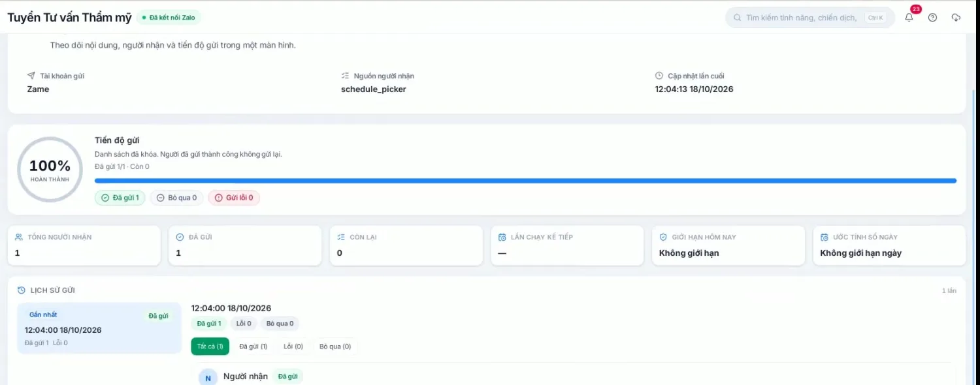The image size is (980, 385).
Task: Click the magnifier icon in the search box
Action: click(x=738, y=18)
